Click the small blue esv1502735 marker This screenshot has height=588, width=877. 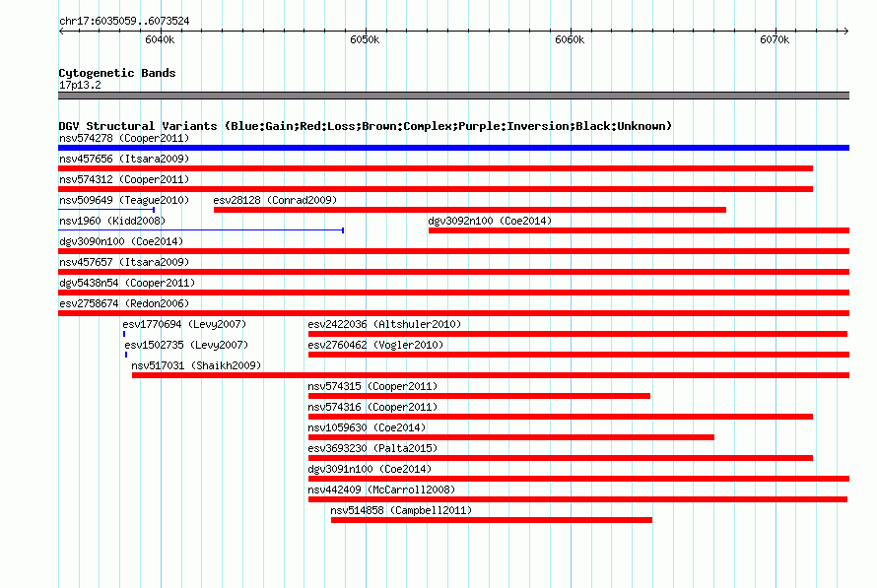click(x=126, y=355)
